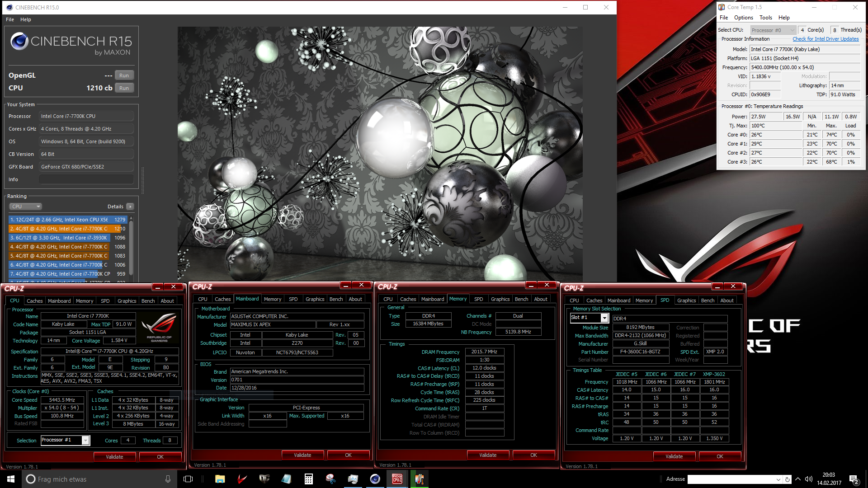The height and width of the screenshot is (488, 868).
Task: Open Core Temp Options menu
Action: click(744, 18)
